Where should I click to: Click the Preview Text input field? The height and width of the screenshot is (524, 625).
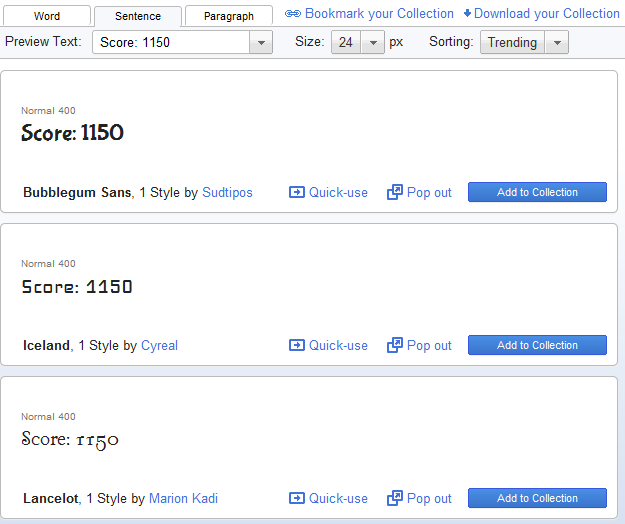coord(170,43)
